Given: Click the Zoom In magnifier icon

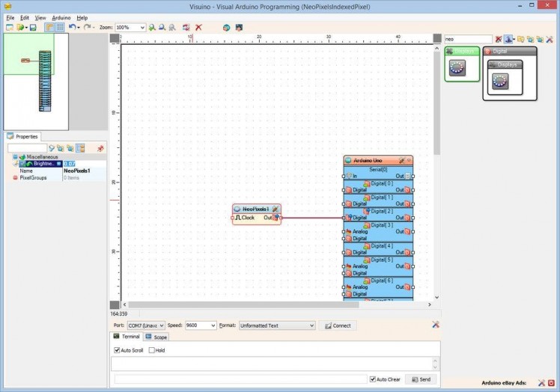Looking at the screenshot, I should (x=151, y=28).
